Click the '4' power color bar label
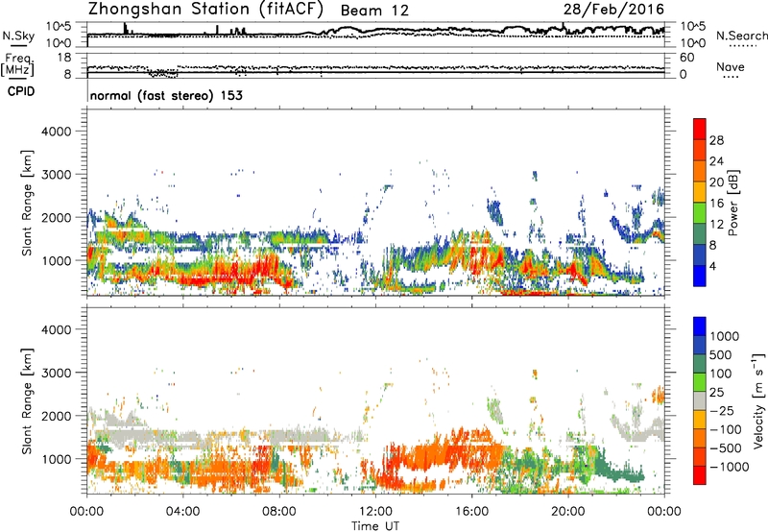The width and height of the screenshot is (768, 532). pos(712,267)
